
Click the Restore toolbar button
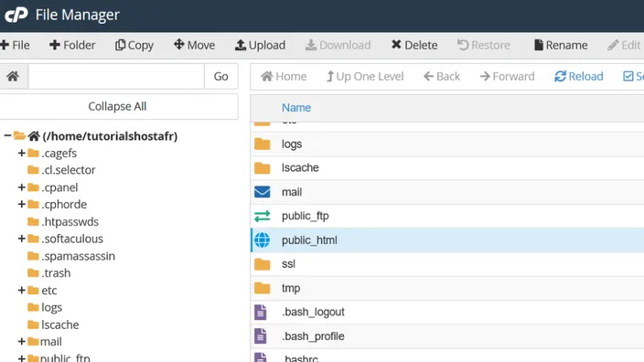[484, 45]
